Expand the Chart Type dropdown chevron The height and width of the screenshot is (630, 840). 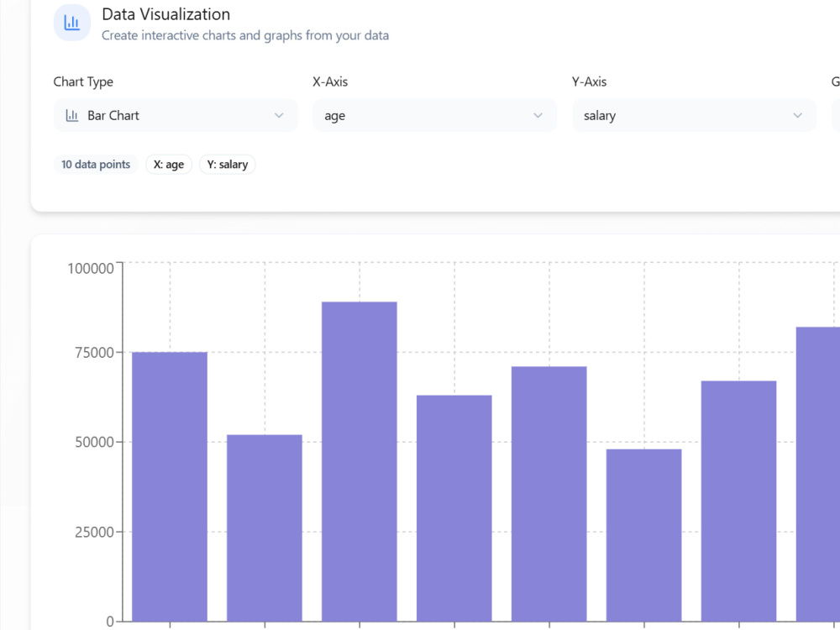279,115
